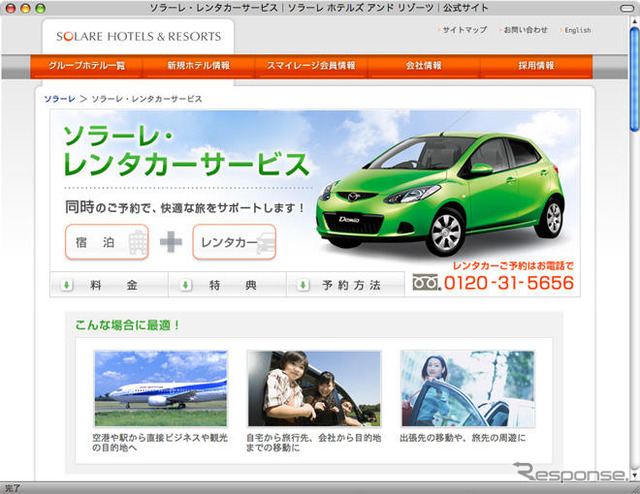Open the 会社情報 menu item
This screenshot has width=640, height=494.
pyautogui.click(x=424, y=65)
